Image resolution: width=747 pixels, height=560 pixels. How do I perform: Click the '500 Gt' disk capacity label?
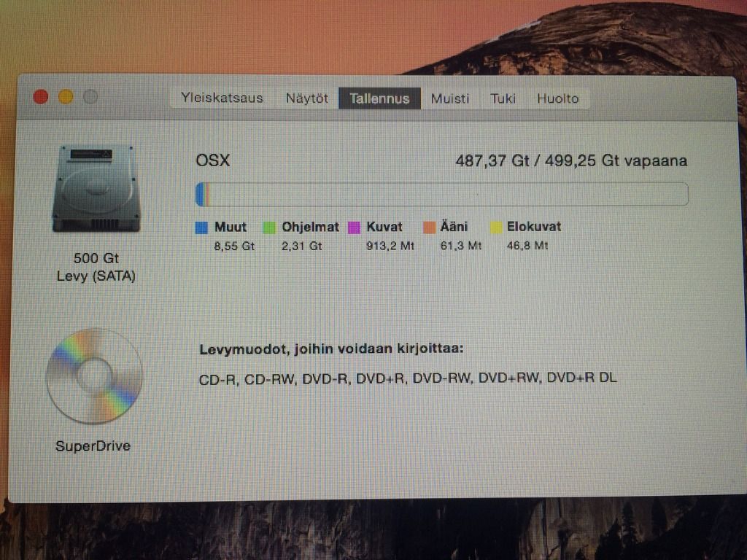(96, 258)
